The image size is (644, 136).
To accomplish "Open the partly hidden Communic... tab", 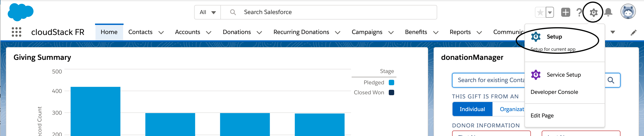I will tap(509, 32).
